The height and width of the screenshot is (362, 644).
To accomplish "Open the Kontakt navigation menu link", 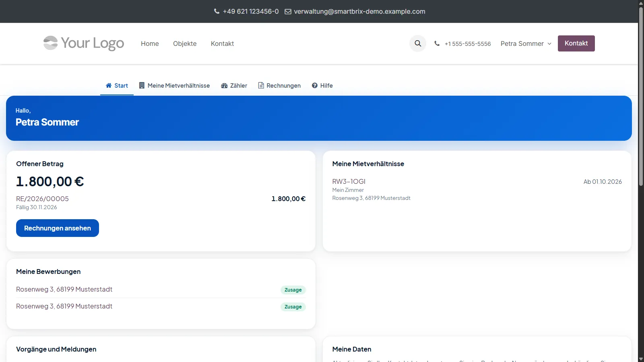I will (x=222, y=43).
